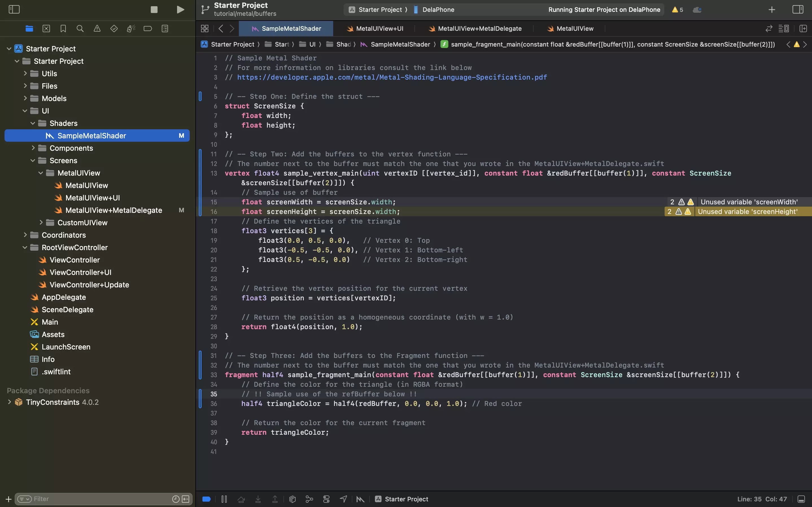The height and width of the screenshot is (507, 812).
Task: Expand the Models folder
Action: pyautogui.click(x=25, y=98)
